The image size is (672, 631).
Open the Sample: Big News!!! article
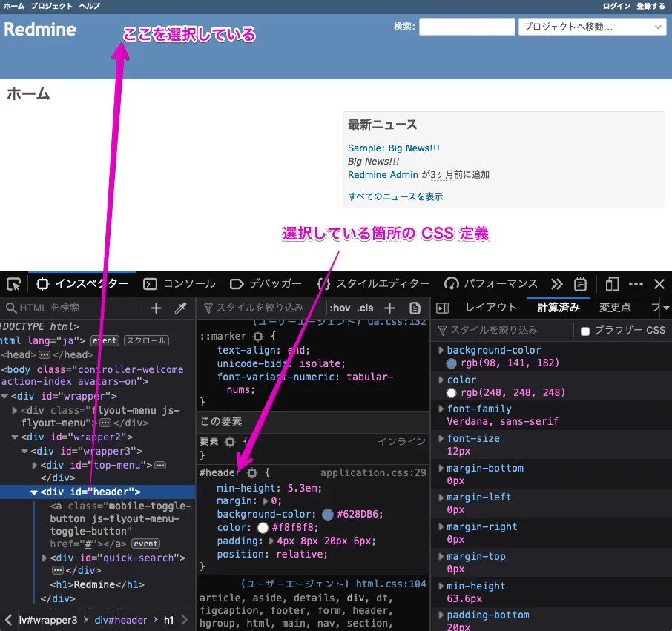(x=394, y=148)
